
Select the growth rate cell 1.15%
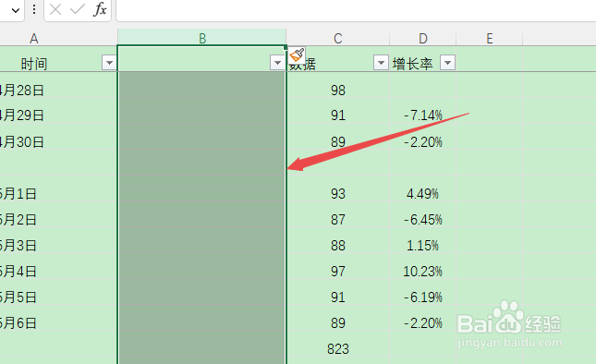[422, 240]
